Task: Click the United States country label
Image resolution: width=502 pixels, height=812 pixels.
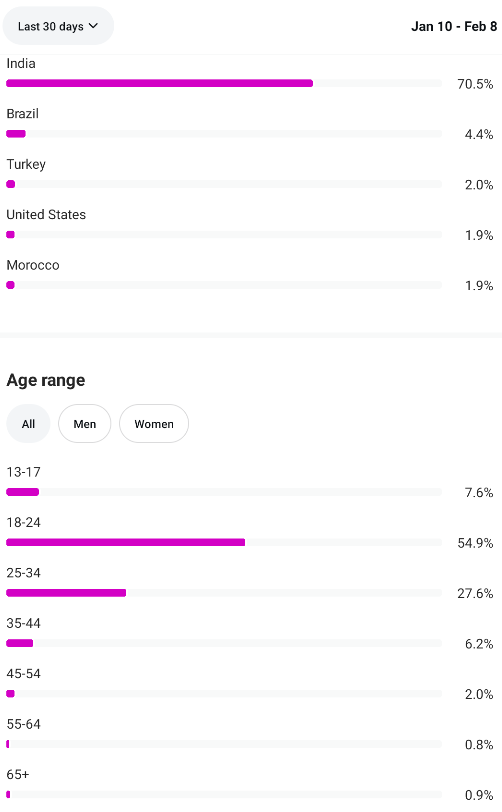Action: coord(46,214)
